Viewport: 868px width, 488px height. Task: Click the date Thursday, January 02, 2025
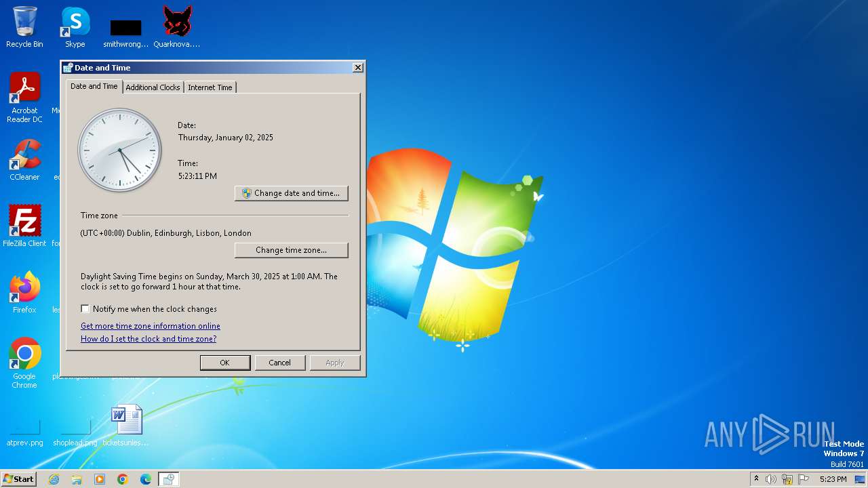226,138
